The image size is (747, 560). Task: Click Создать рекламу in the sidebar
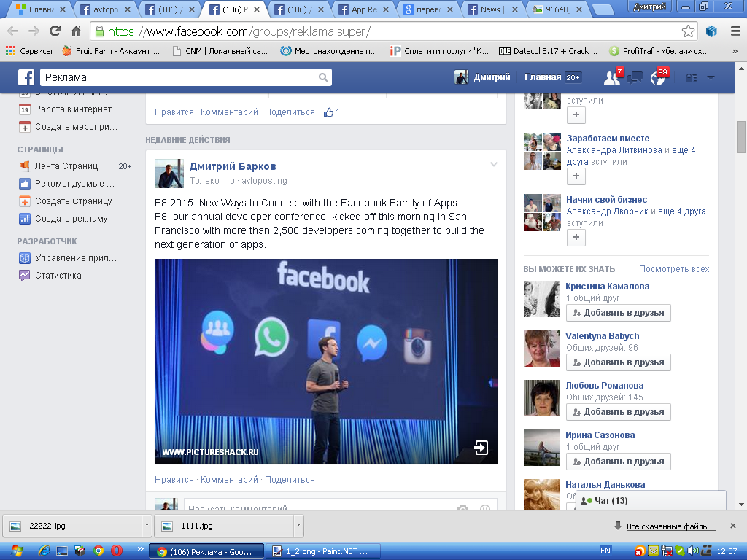point(63,219)
